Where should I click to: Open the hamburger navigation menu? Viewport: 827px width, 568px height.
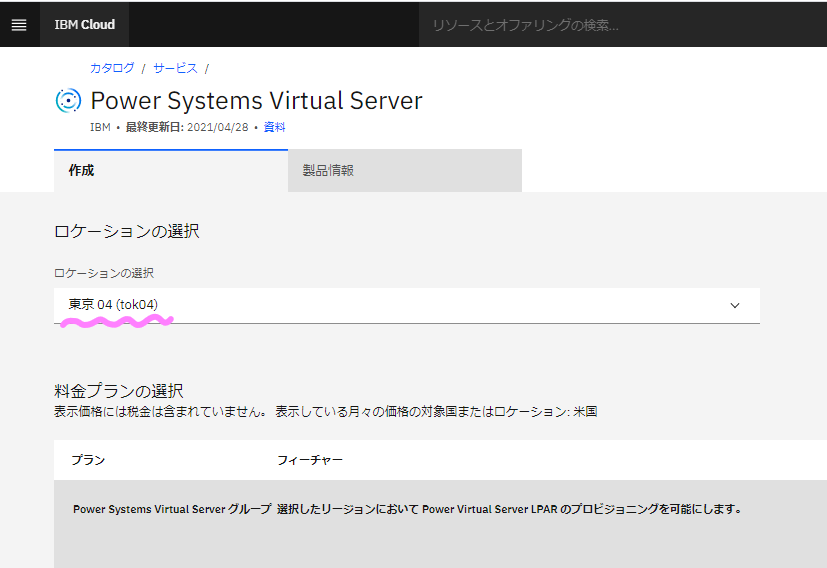[19, 24]
